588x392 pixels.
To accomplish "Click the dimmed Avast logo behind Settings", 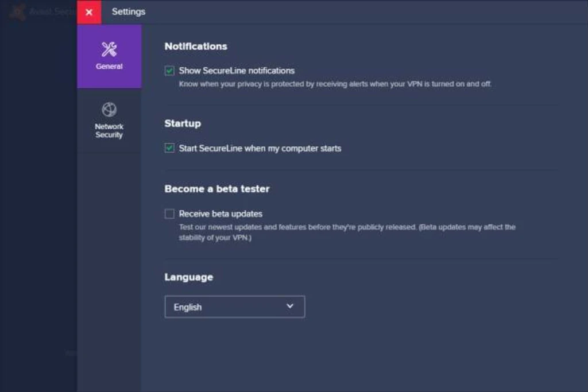I will pos(17,12).
